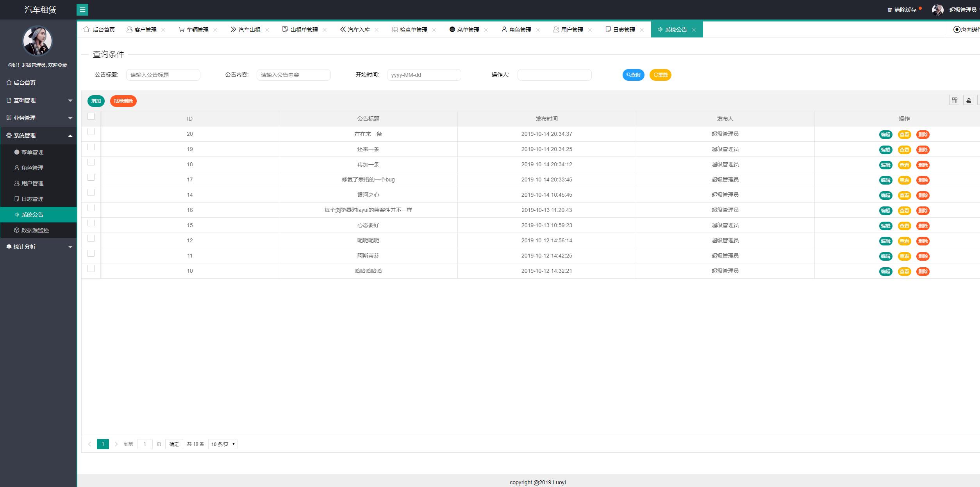Viewport: 980px width, 487px height.
Task: Open the 10 条/页 page size dropdown
Action: pos(223,444)
